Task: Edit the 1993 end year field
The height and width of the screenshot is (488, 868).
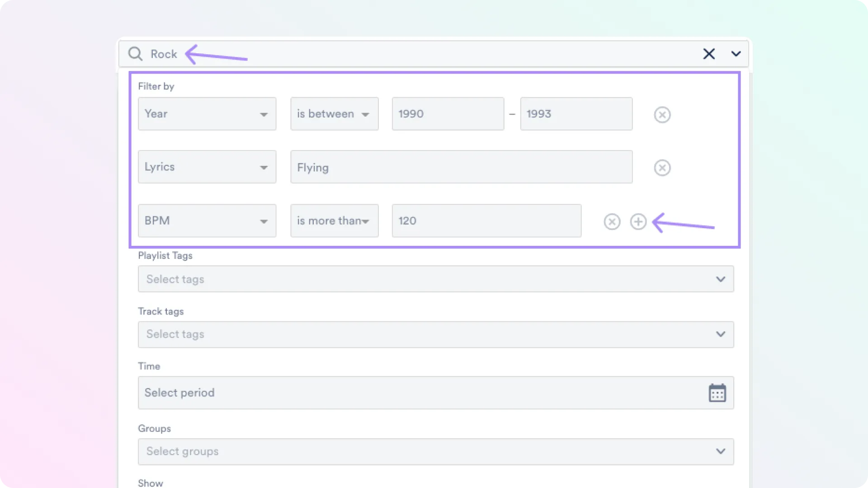Action: pos(576,114)
